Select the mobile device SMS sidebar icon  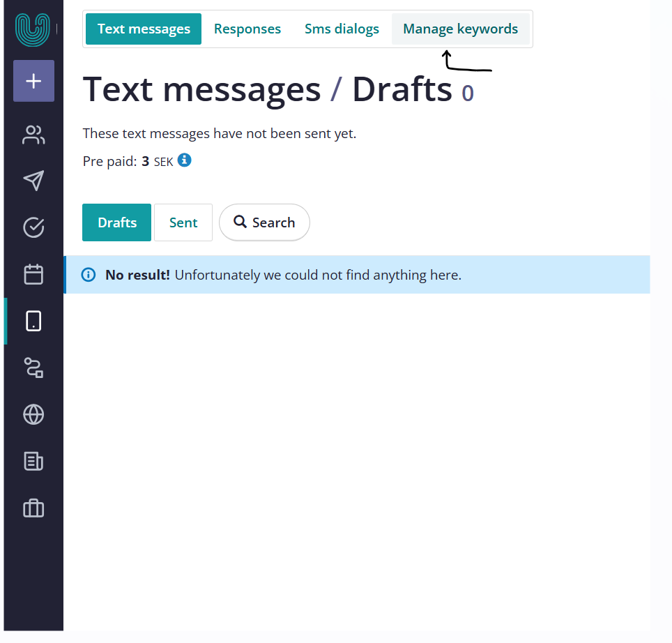coord(33,321)
